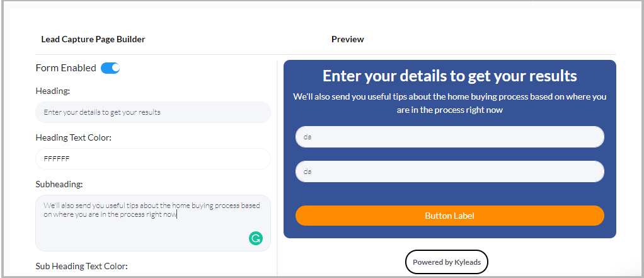Click the Lead Capture Page Builder title

coord(93,39)
